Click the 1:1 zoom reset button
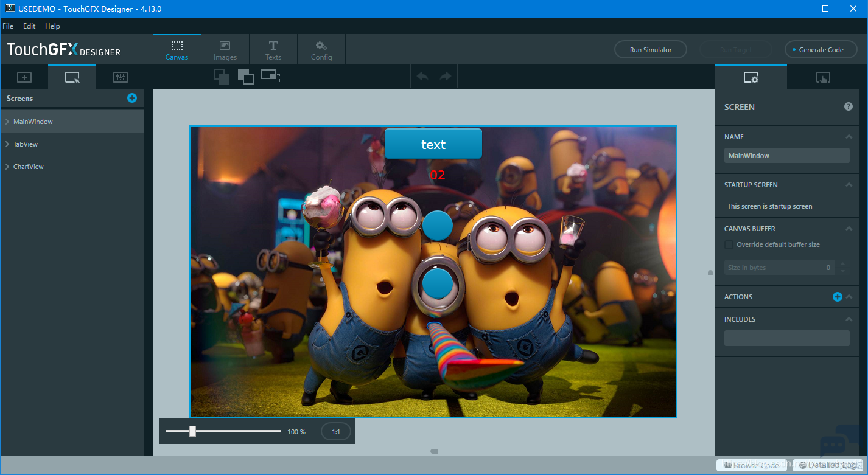 coord(336,432)
